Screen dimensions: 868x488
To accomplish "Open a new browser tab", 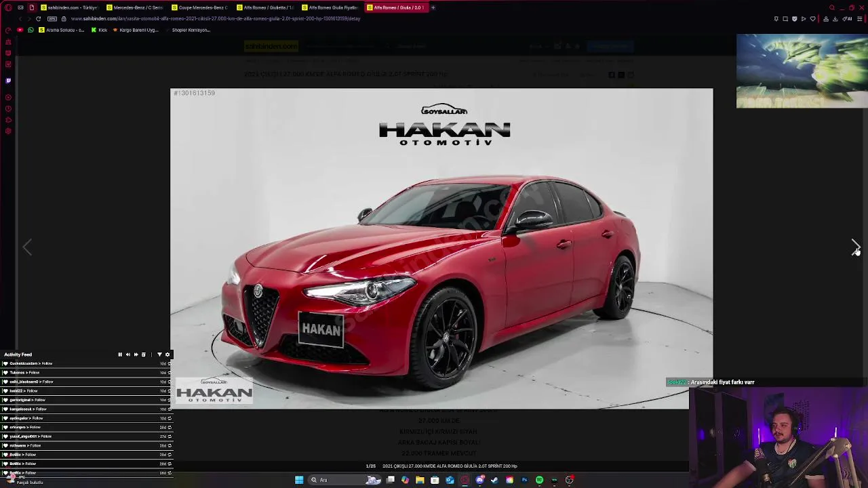I will [x=433, y=7].
